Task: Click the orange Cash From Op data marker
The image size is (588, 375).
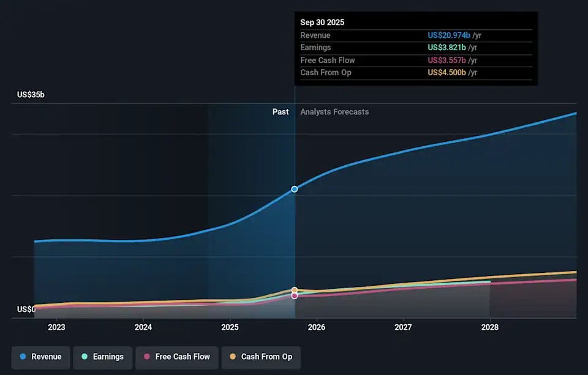Action: coord(295,290)
